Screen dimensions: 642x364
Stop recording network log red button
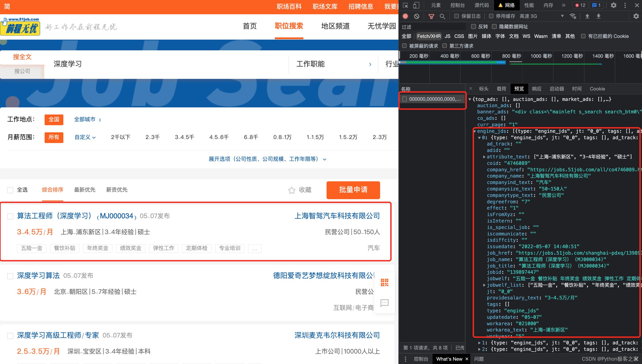tap(405, 16)
